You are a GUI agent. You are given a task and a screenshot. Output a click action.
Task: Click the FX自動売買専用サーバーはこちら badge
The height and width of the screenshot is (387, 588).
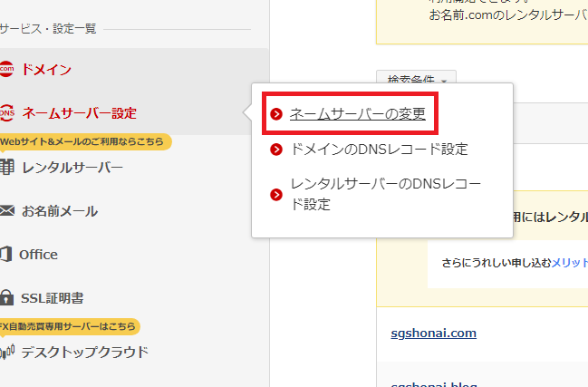coord(69,326)
